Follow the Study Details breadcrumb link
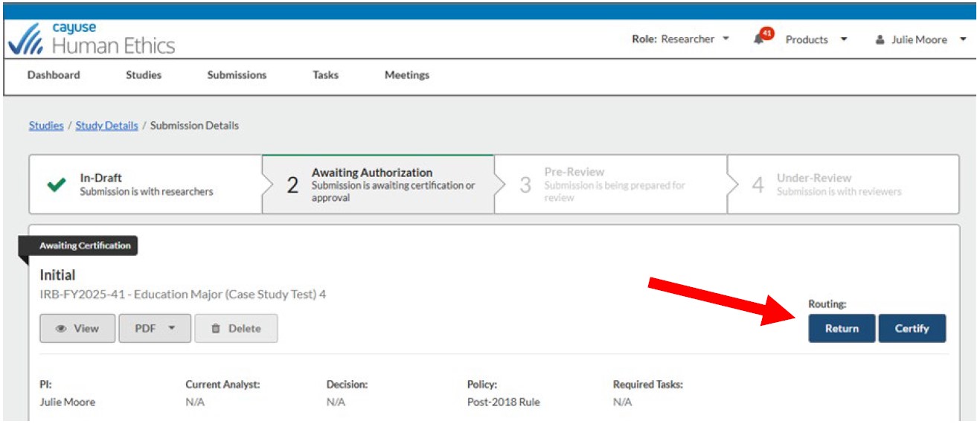 tap(106, 126)
